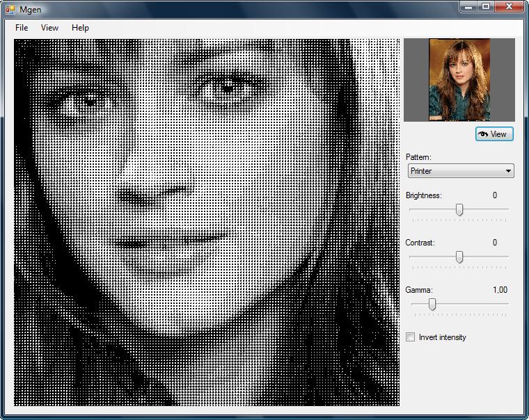Viewport: 529px width, 420px height.
Task: Maximize the Mgen window
Action: pos(486,6)
